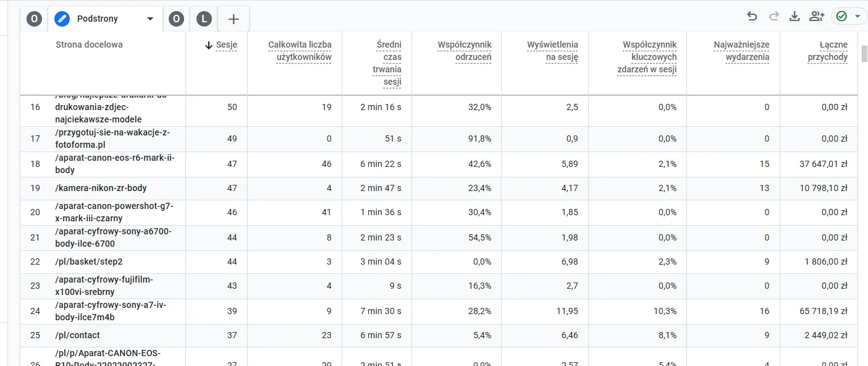Viewport: 868px width, 366px height.
Task: Select the second O tab
Action: pos(176,19)
